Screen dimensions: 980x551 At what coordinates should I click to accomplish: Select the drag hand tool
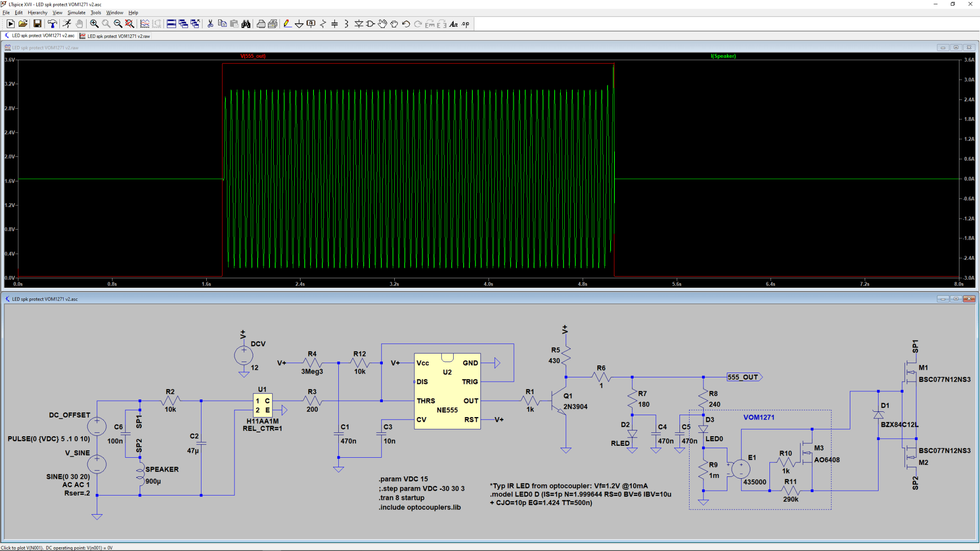coord(394,23)
